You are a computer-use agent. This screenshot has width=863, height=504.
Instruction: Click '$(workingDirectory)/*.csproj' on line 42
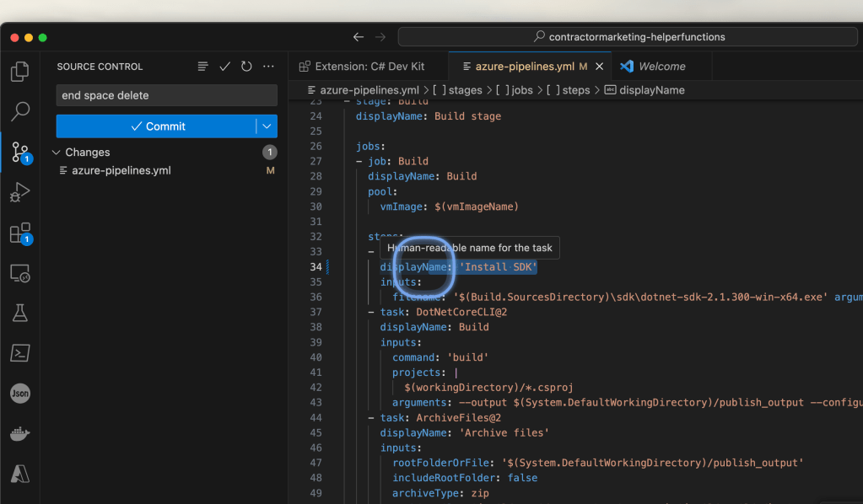pos(488,388)
